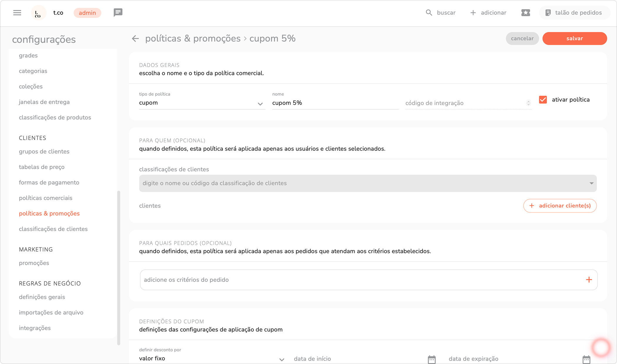
Task: Go back using the left arrow
Action: (x=135, y=38)
